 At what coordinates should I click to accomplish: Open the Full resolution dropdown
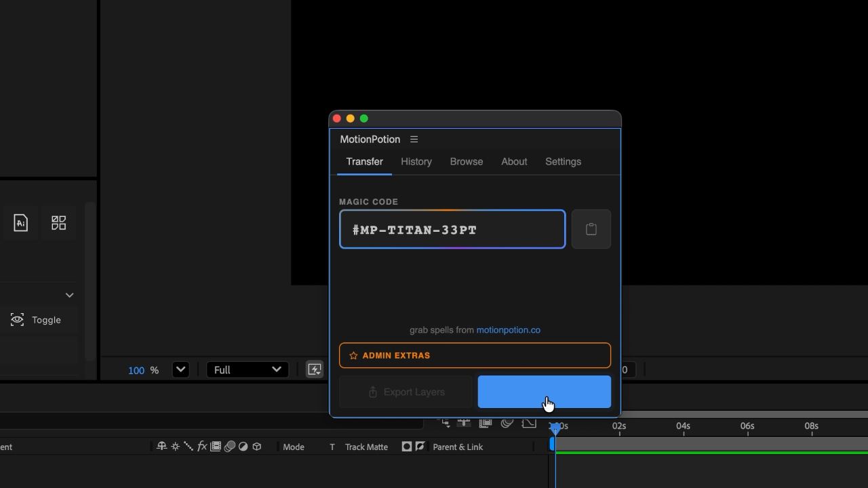click(248, 369)
